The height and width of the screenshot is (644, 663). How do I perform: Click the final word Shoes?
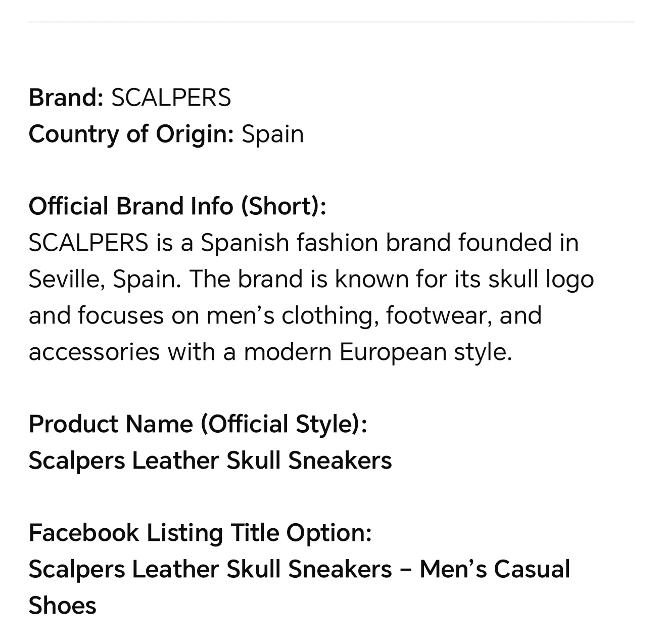[62, 606]
